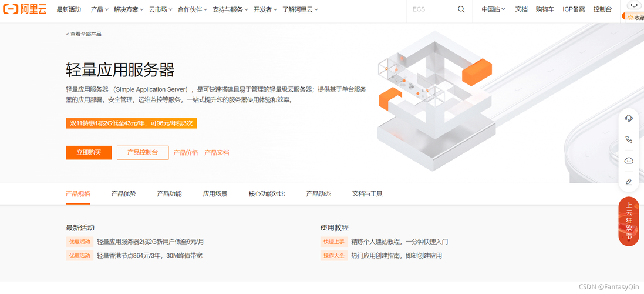
Task: Go to the 控制台 console
Action: [x=602, y=9]
